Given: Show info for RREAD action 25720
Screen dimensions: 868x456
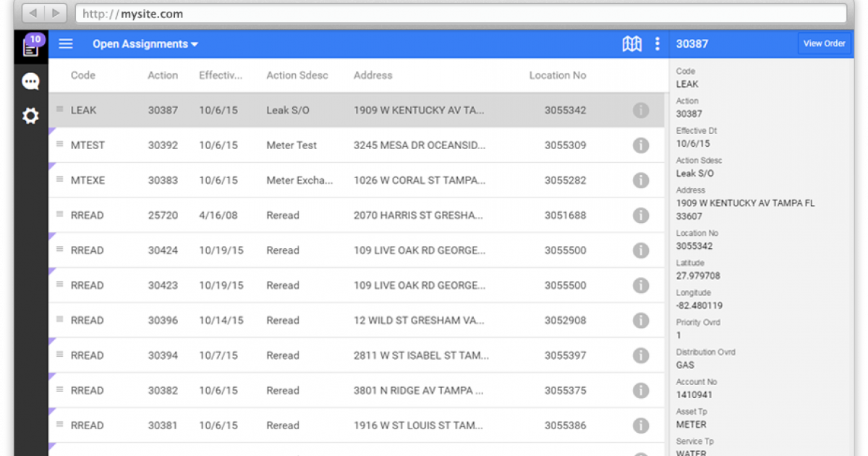Looking at the screenshot, I should pos(640,216).
